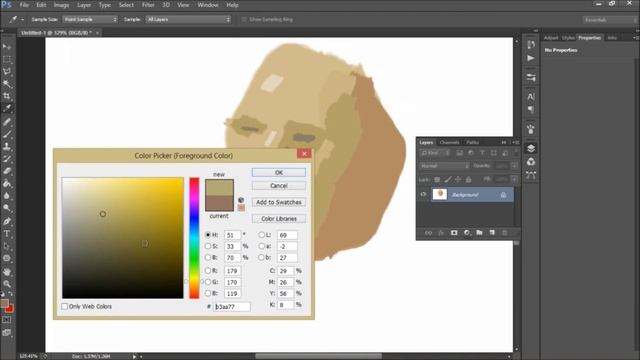Click the current color swatch in picker
Screen dimensions: 640x360
[x=219, y=203]
